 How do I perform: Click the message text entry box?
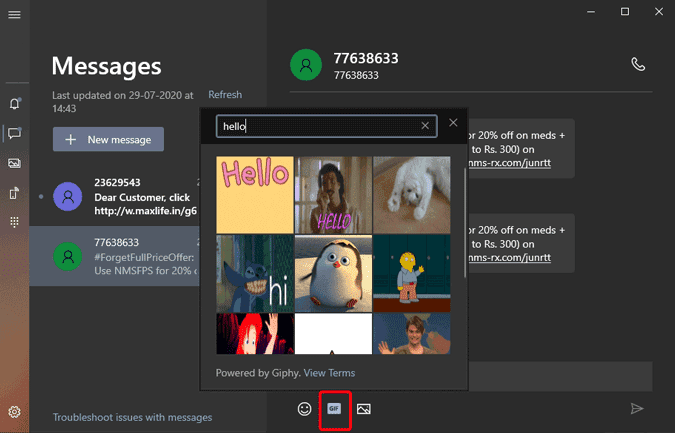click(560, 377)
